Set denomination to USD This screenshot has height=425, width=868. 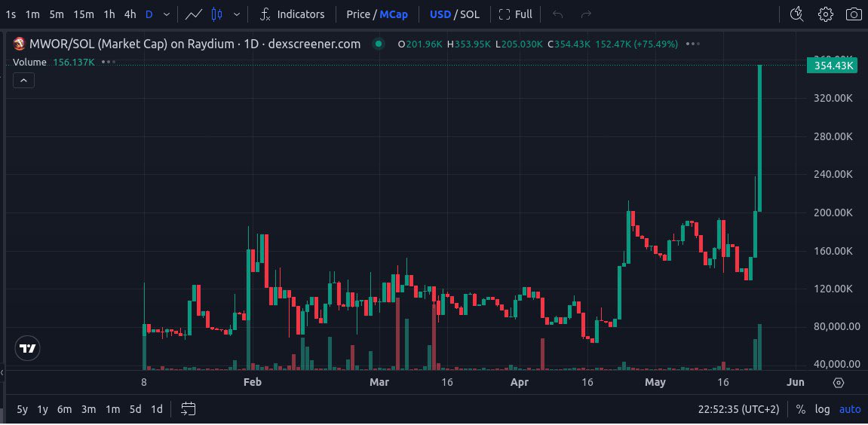point(440,14)
